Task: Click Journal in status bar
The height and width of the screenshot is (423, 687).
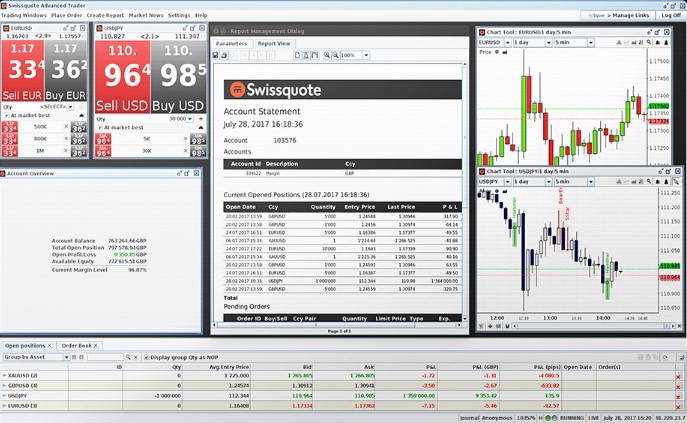Action: 469,418
